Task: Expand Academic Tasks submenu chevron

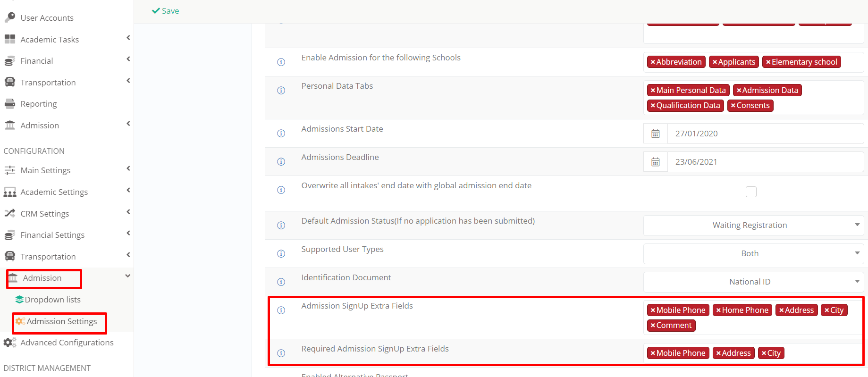Action: pyautogui.click(x=128, y=38)
